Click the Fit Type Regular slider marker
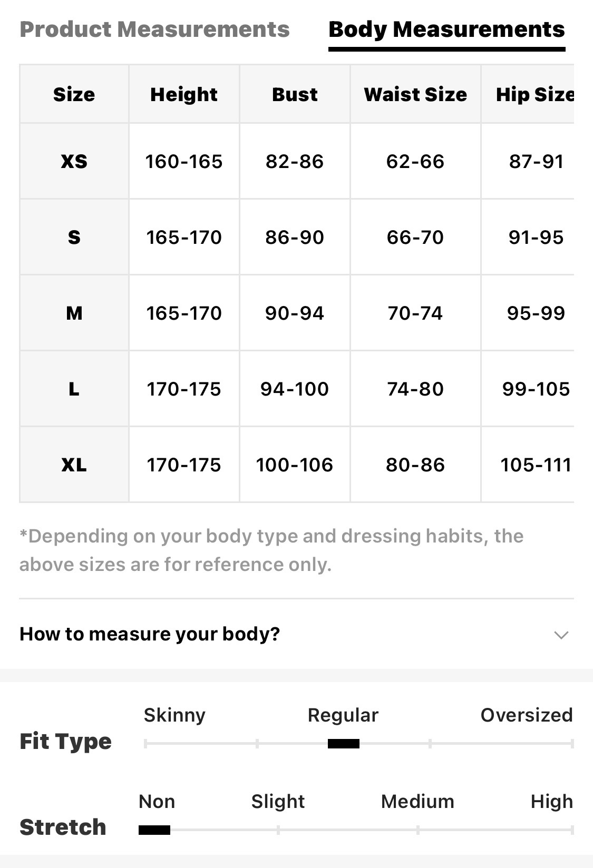This screenshot has height=868, width=593. click(x=343, y=744)
